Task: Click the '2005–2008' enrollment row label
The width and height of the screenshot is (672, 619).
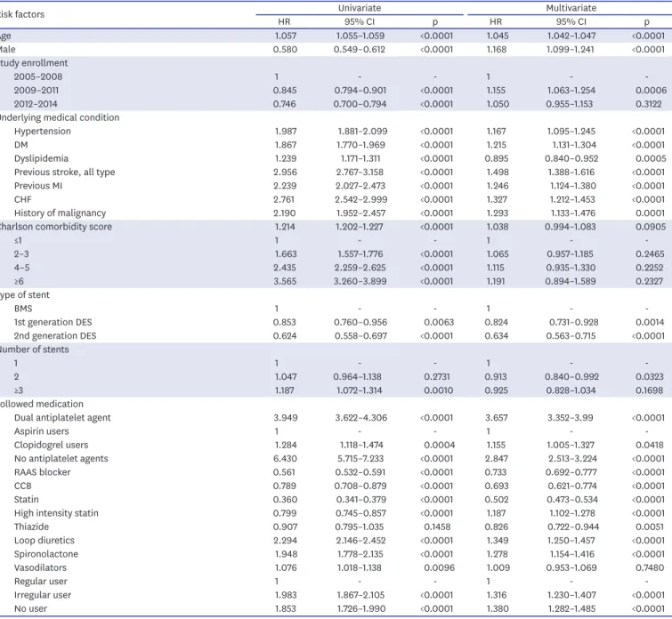Action: coord(37,76)
